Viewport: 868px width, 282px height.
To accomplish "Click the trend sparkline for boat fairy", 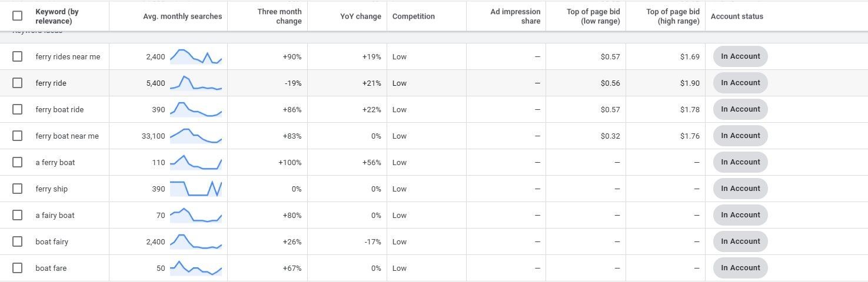I will (196, 241).
